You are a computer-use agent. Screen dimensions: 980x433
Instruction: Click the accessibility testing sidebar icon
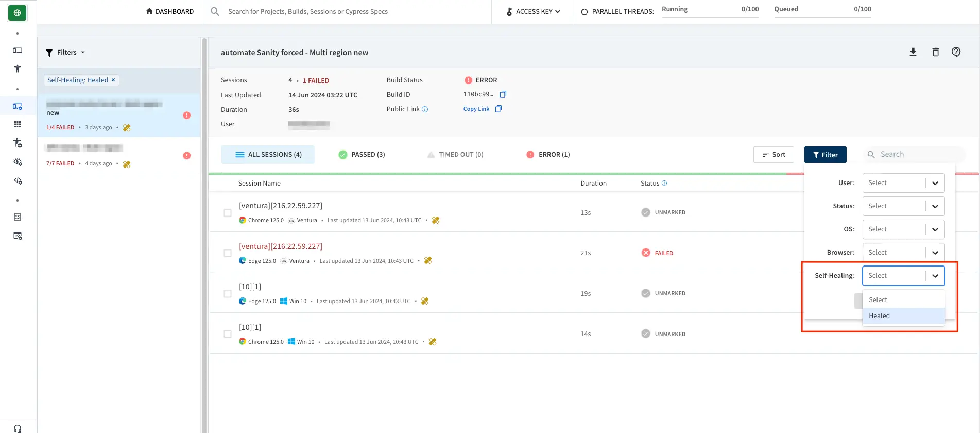tap(18, 69)
